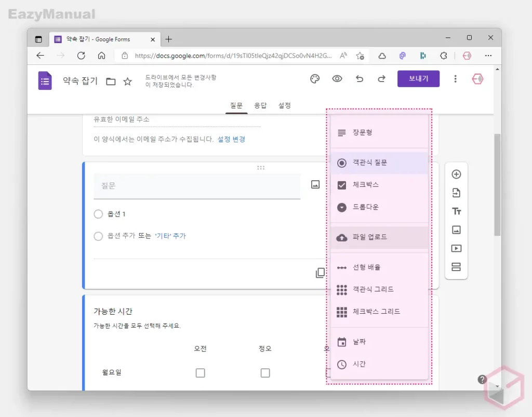The width and height of the screenshot is (532, 417).
Task: Pick 날짜 from the question type menu
Action: [363, 342]
